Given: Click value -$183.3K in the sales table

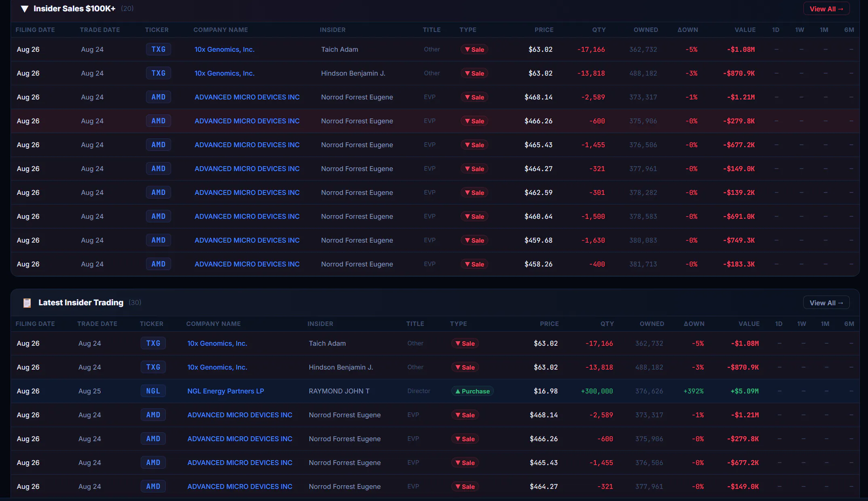Looking at the screenshot, I should pos(739,264).
